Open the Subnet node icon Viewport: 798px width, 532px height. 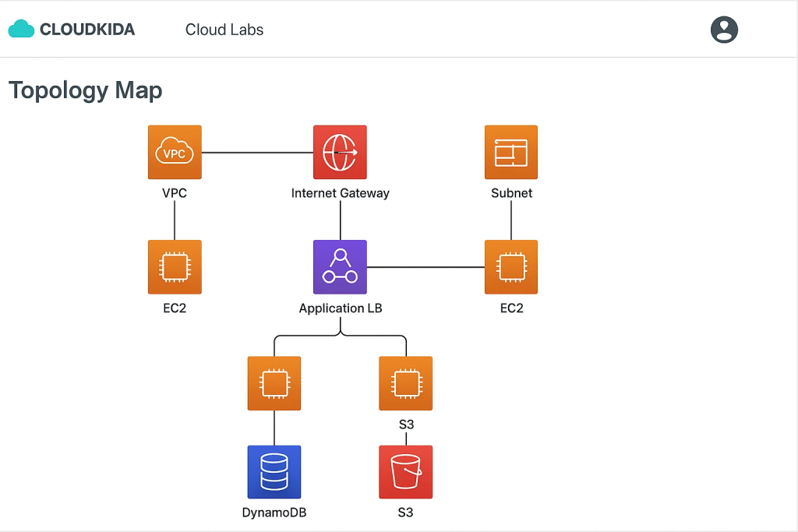pos(511,153)
